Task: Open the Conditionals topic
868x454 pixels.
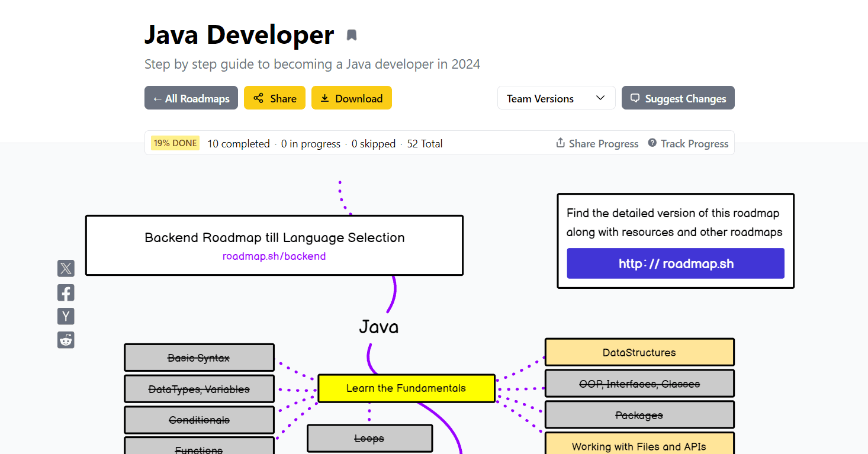Action: pyautogui.click(x=199, y=420)
